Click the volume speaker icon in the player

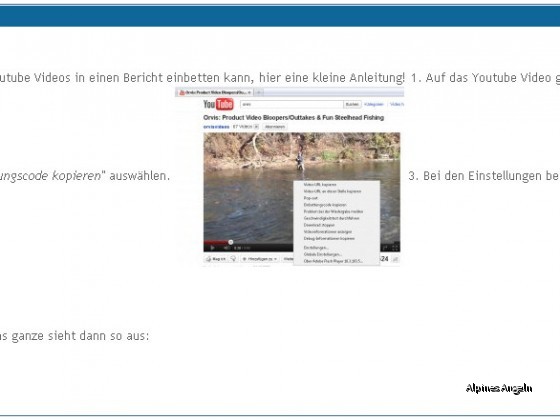point(226,248)
